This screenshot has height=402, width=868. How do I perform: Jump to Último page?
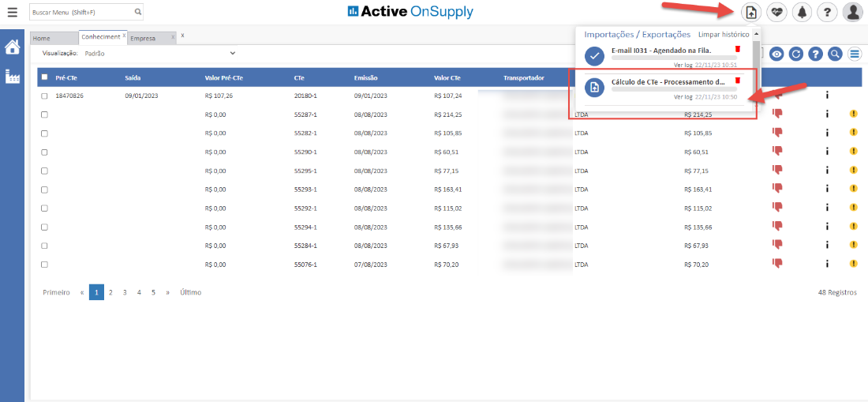click(190, 292)
